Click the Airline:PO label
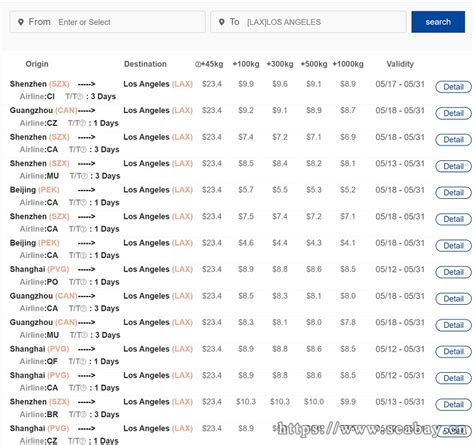 (x=39, y=282)
